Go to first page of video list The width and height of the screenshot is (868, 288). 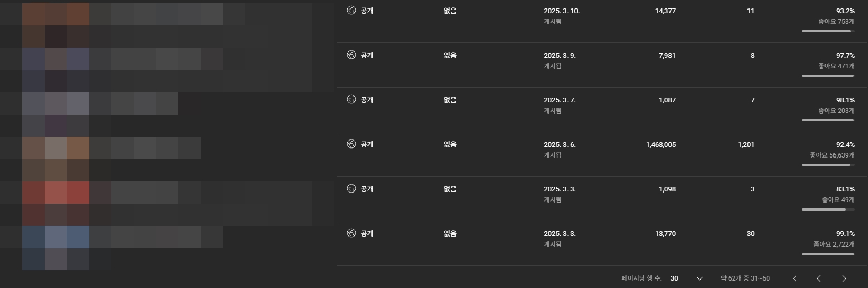[x=793, y=278]
